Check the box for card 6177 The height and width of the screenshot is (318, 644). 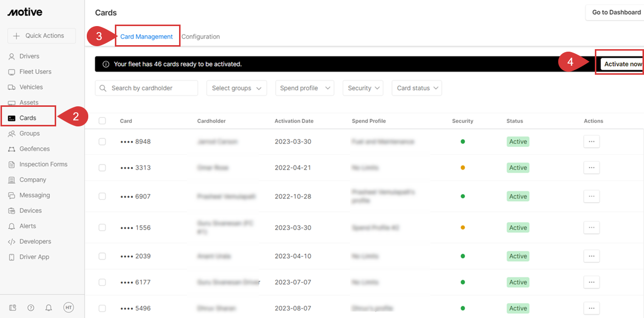[102, 282]
